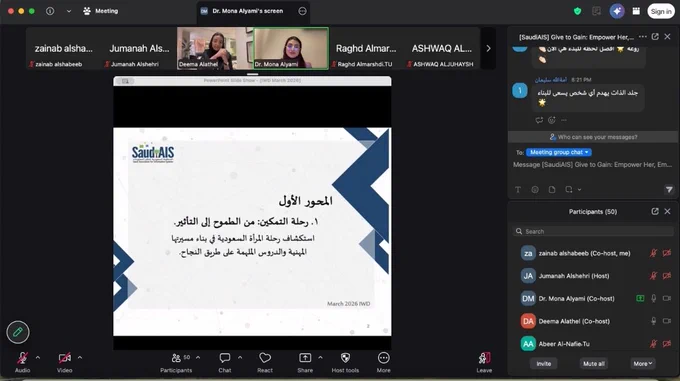
Task: Close the chat panel
Action: (667, 37)
